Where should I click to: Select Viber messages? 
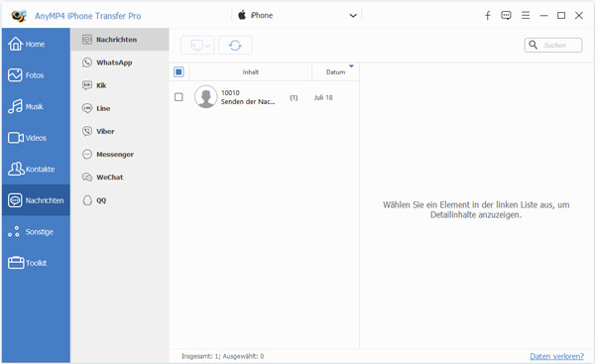tap(120, 131)
